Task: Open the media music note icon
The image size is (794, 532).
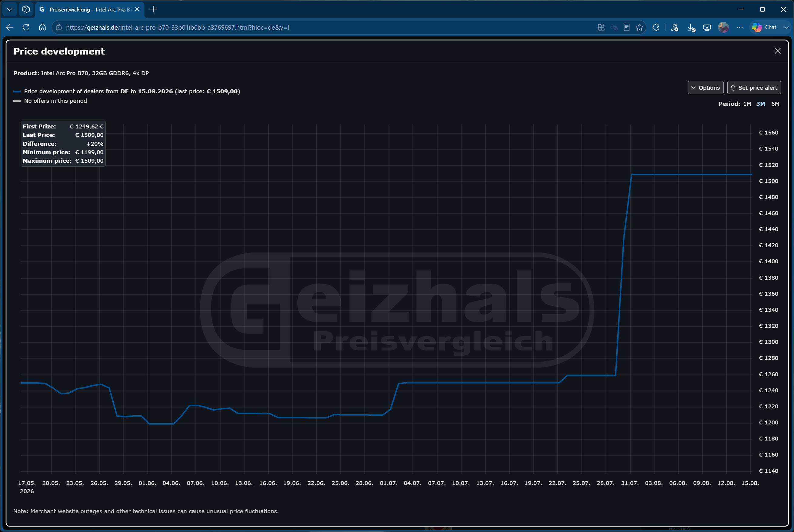Action: tap(675, 28)
